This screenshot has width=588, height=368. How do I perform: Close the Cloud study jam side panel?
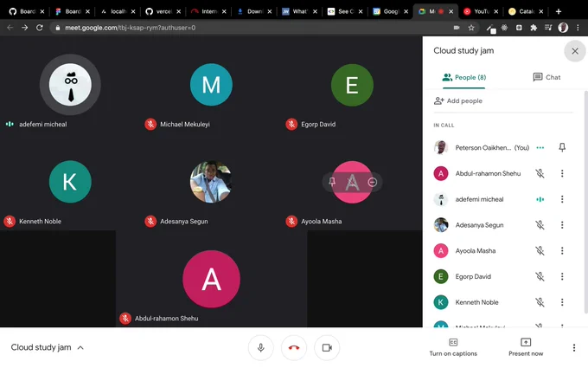point(574,51)
